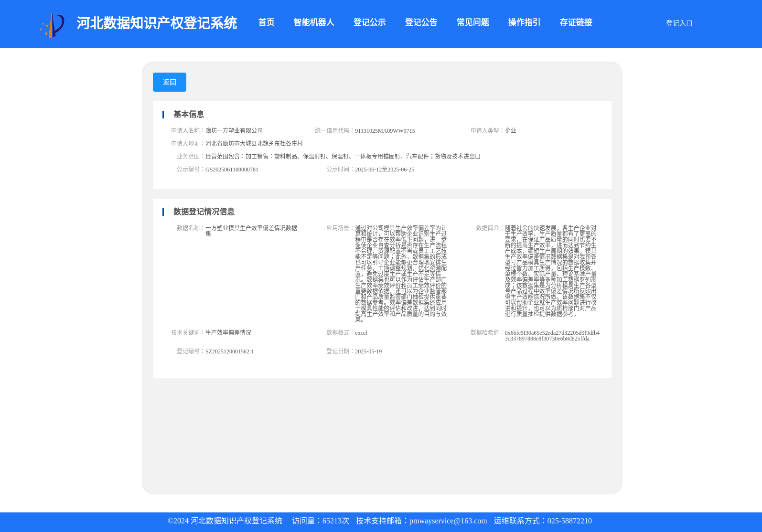Select the 应用场景 description paragraph
The height and width of the screenshot is (532, 762).
(401, 274)
